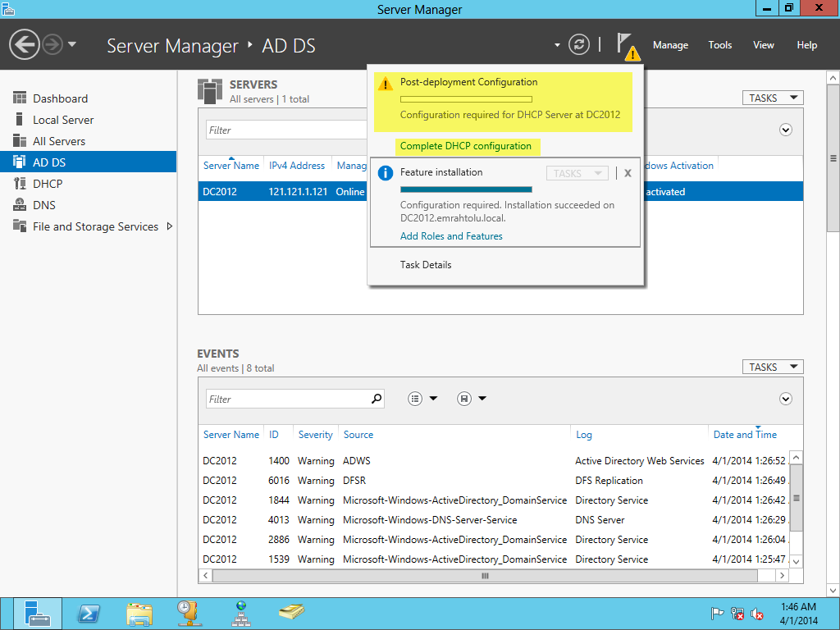Select DNS in the sidebar
Screen dimensions: 840x630
pos(89,205)
